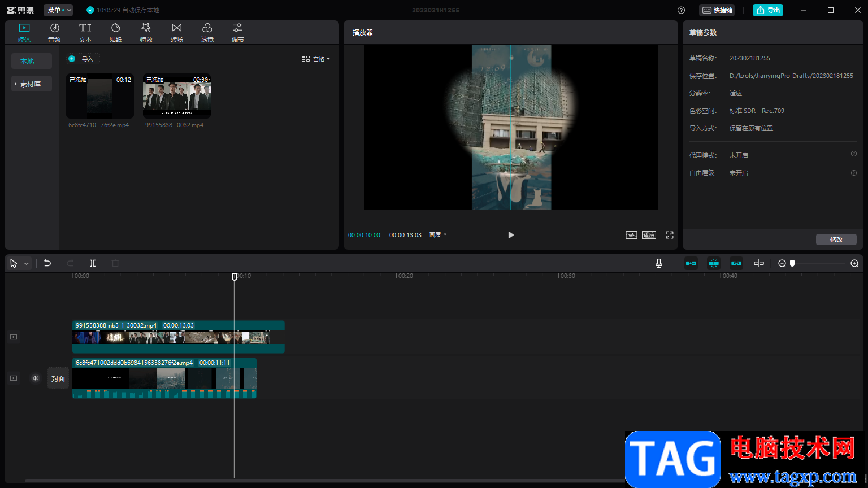
Task: Toggle auto snapping on timeline
Action: click(714, 263)
